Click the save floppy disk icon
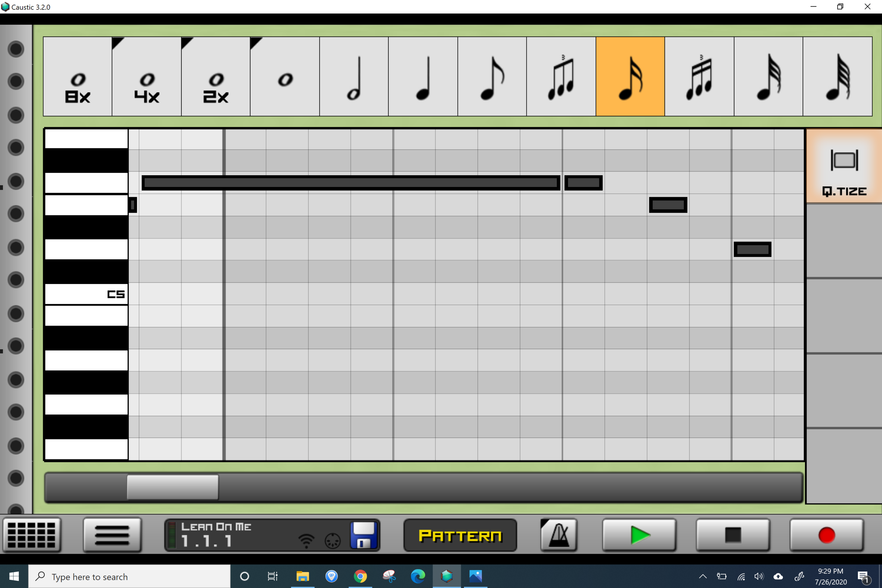 pyautogui.click(x=363, y=535)
